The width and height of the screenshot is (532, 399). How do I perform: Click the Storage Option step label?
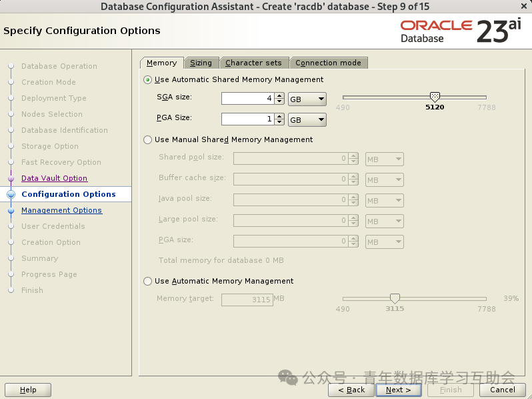tap(50, 146)
